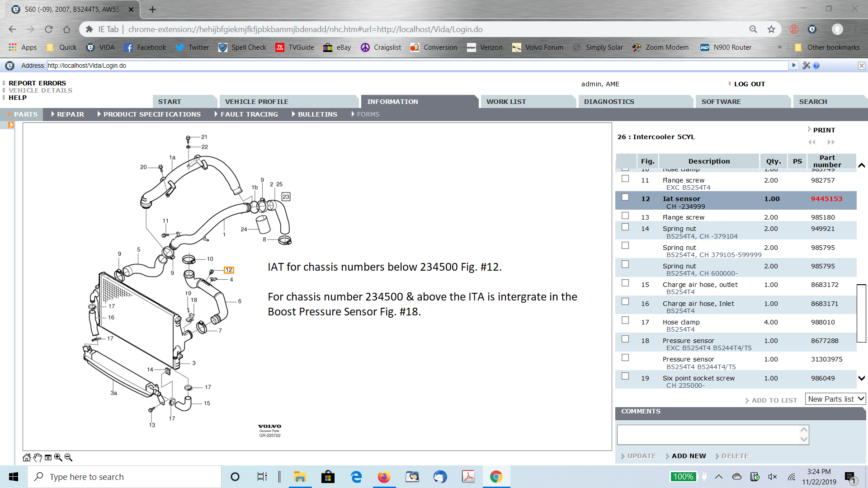
Task: Go to next parts page arrow
Action: point(831,142)
